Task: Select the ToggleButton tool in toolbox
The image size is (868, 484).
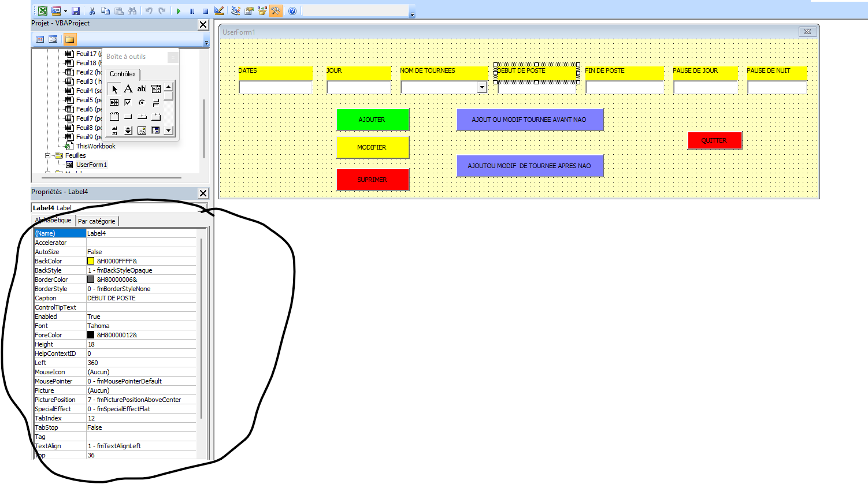Action: 155,103
